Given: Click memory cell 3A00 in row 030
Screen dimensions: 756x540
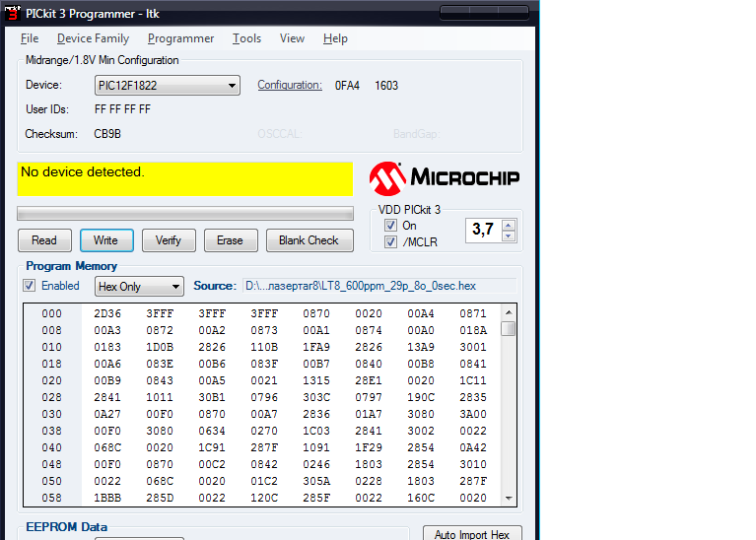Looking at the screenshot, I should point(473,414).
